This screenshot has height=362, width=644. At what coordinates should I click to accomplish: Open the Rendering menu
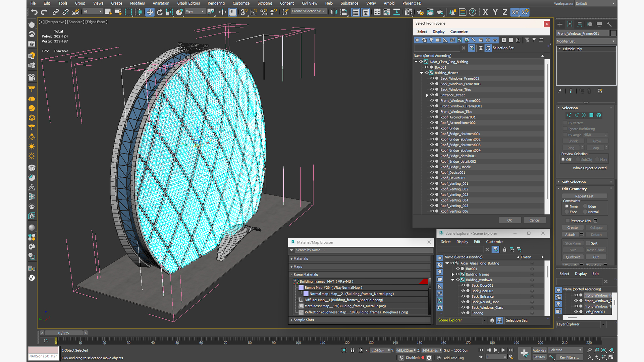pos(216,3)
